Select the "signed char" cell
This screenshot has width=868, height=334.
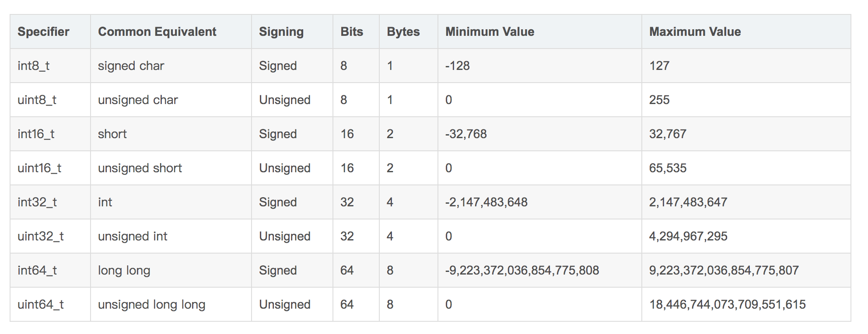pos(131,66)
